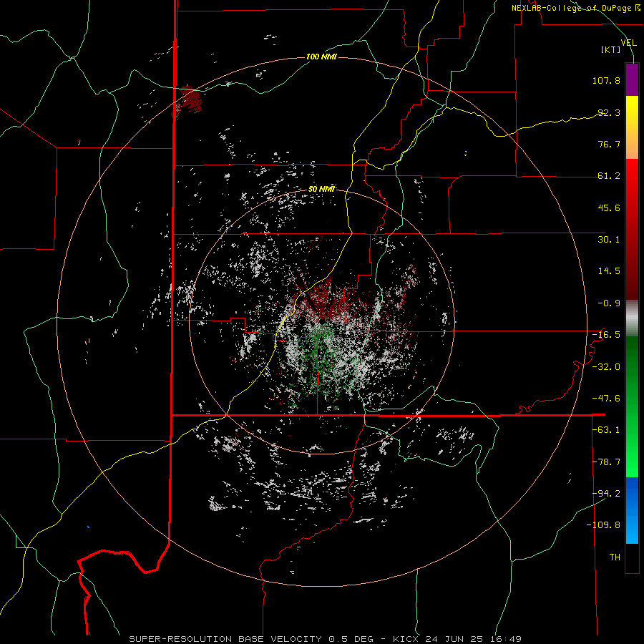Image resolution: width=644 pixels, height=644 pixels.
Task: Click the -0.9 velocity scale value
Action: [609, 303]
